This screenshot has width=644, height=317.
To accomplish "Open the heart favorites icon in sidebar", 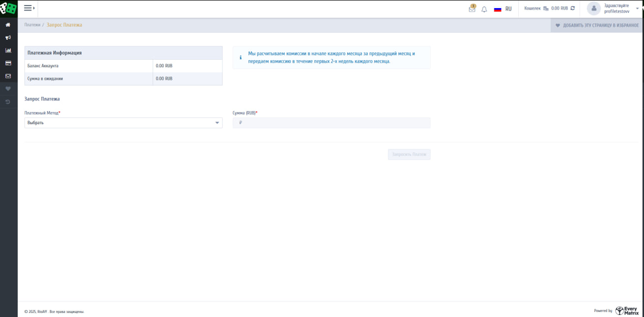I will 8,89.
